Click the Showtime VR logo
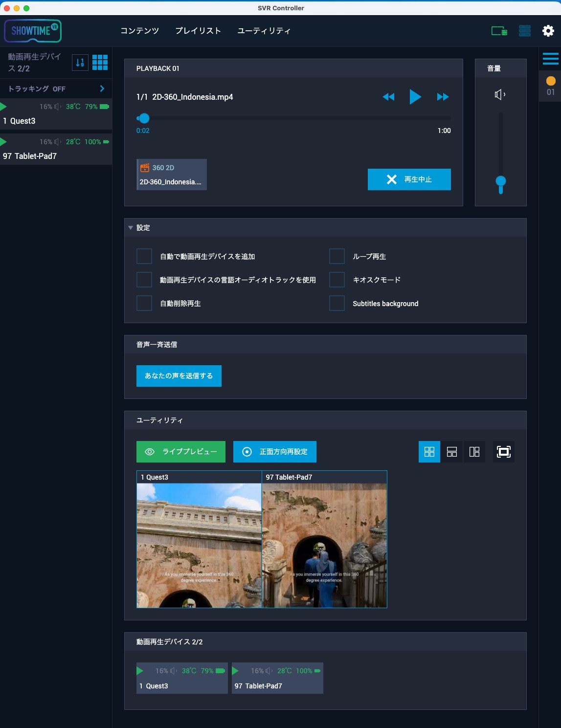 (33, 31)
